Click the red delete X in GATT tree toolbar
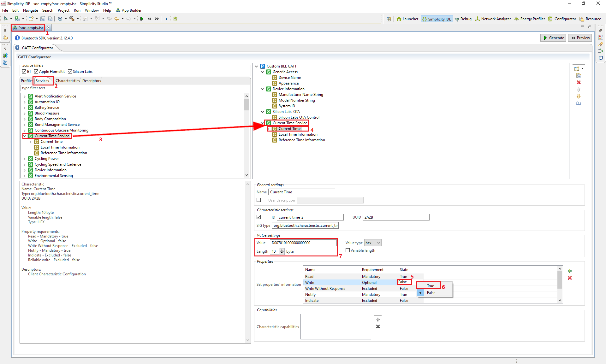Screen dimensions: 606x364 pyautogui.click(x=579, y=82)
